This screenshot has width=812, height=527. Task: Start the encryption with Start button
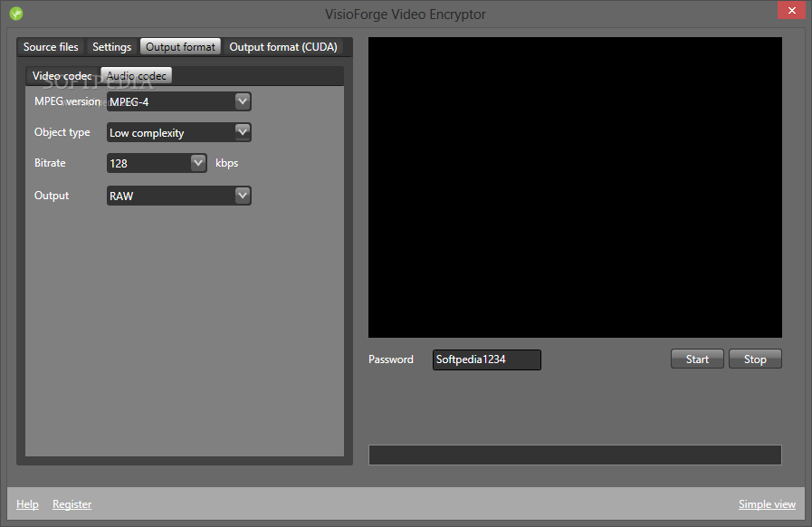(697, 359)
